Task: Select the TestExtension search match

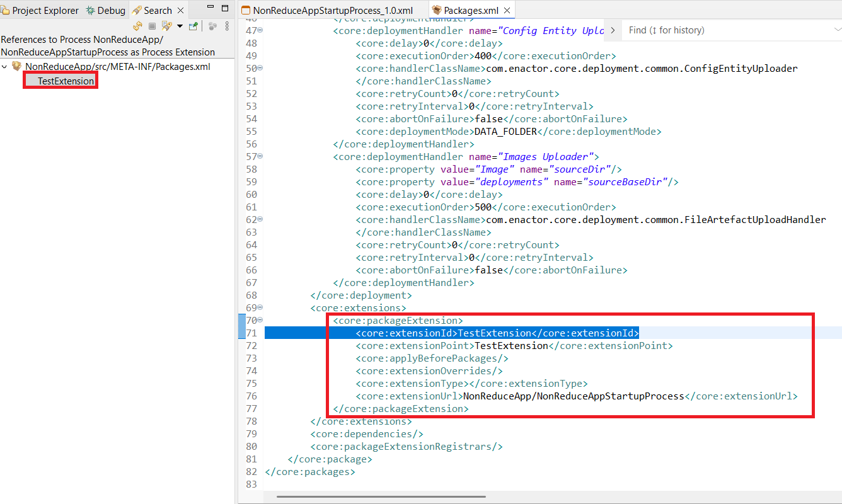Action: pyautogui.click(x=66, y=81)
